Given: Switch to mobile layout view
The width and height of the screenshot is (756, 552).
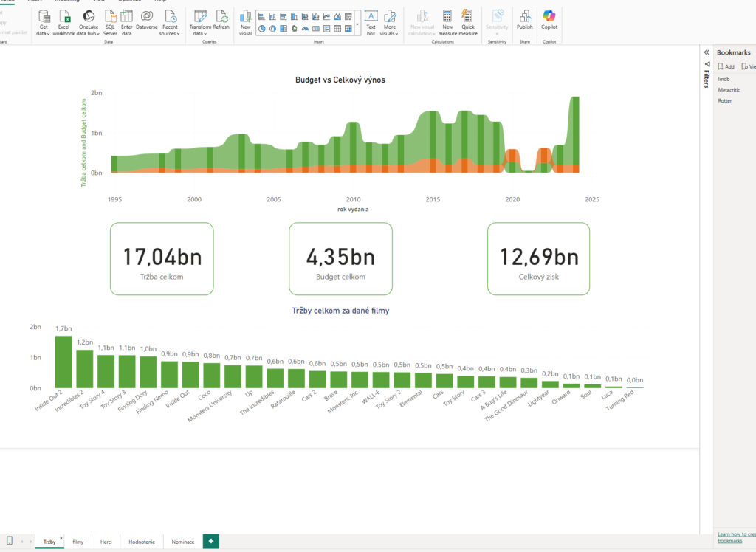Looking at the screenshot, I should 9,541.
